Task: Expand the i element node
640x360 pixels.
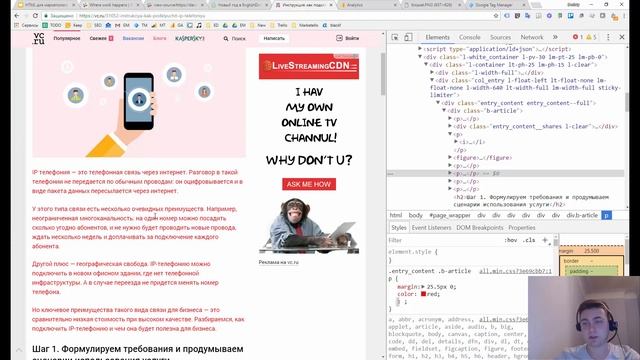Action: (x=456, y=142)
